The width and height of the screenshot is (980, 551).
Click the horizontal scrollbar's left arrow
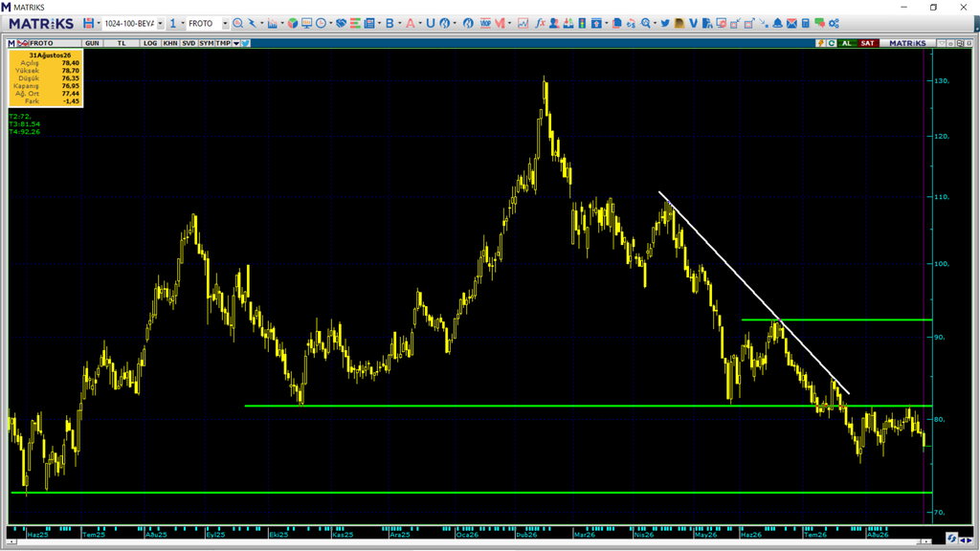[11, 541]
